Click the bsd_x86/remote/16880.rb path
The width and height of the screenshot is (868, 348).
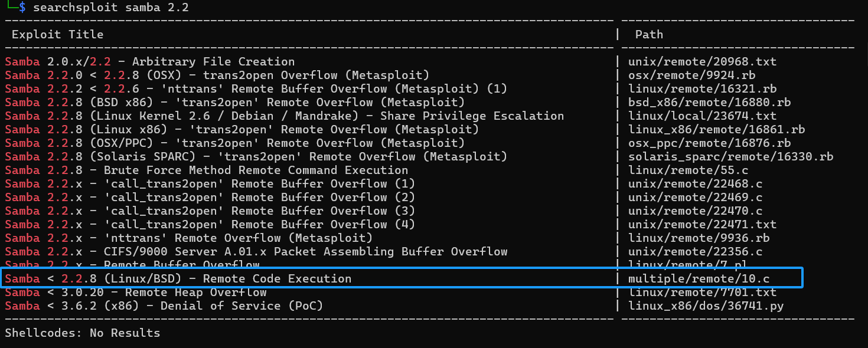(x=709, y=102)
